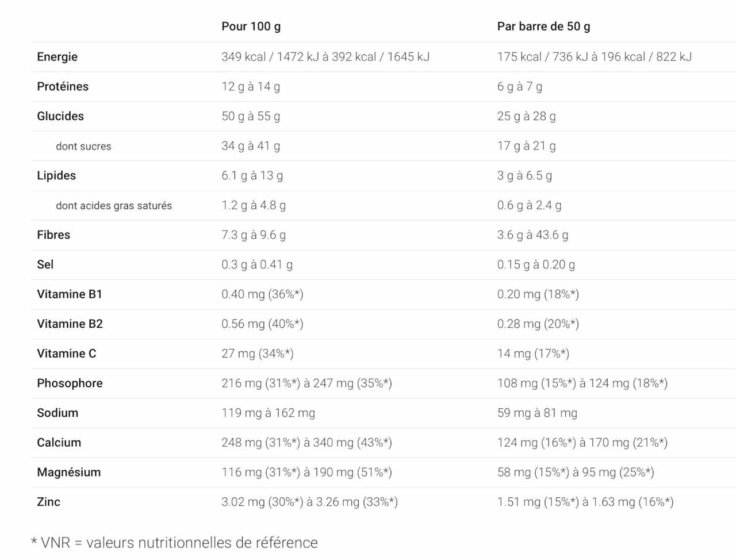736x560 pixels.
Task: Select the Energie row label
Action: coord(57,57)
